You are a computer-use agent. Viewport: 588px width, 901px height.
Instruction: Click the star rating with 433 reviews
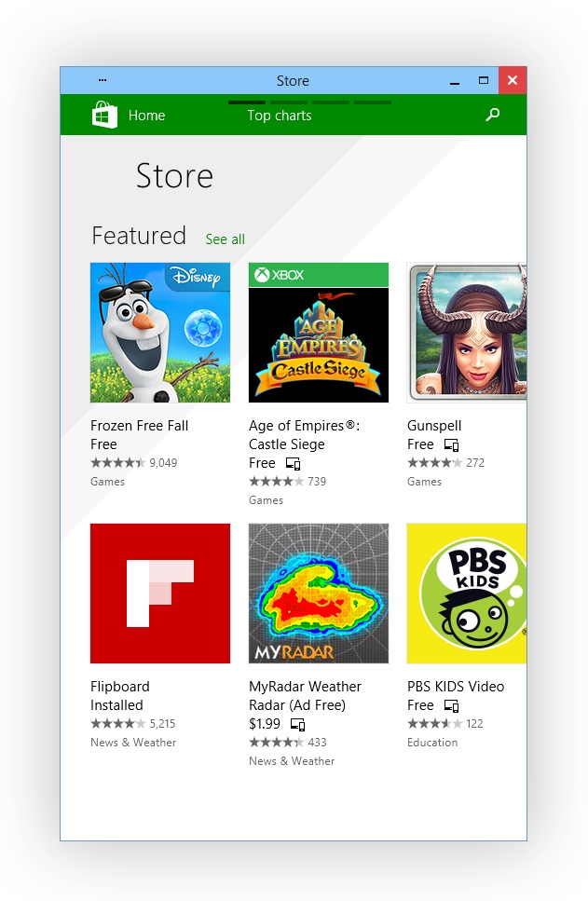tap(276, 743)
